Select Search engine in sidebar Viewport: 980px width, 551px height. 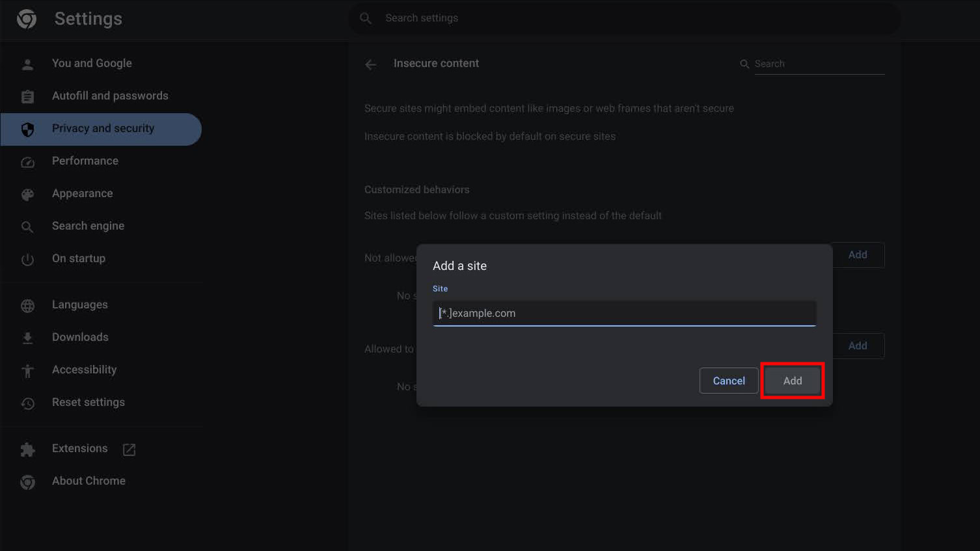click(x=88, y=226)
